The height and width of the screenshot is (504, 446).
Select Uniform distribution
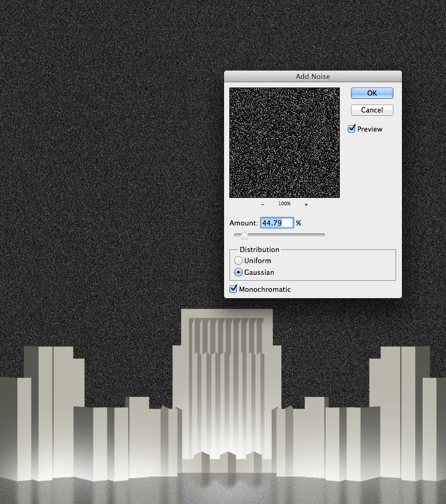(238, 260)
